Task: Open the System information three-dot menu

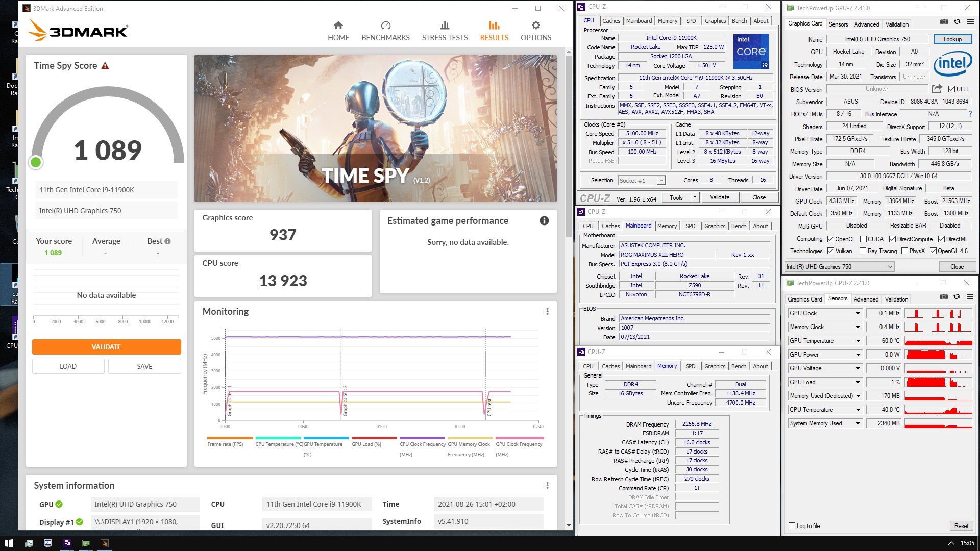Action: coord(547,485)
